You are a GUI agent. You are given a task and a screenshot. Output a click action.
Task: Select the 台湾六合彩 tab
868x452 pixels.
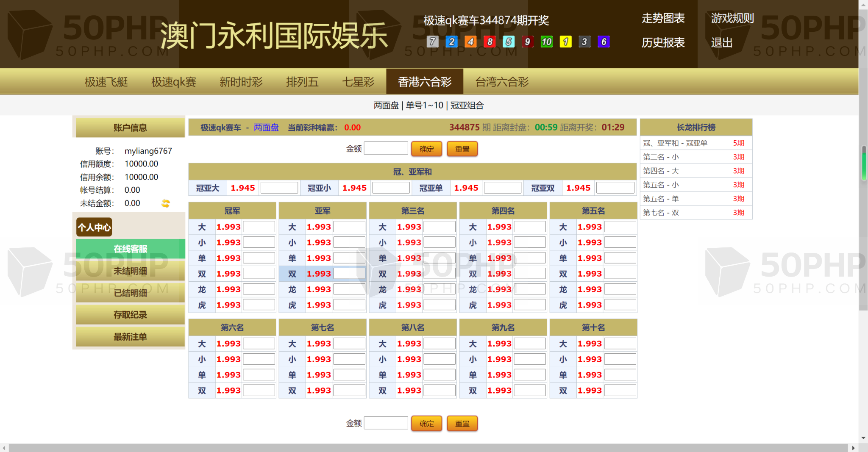pos(502,82)
